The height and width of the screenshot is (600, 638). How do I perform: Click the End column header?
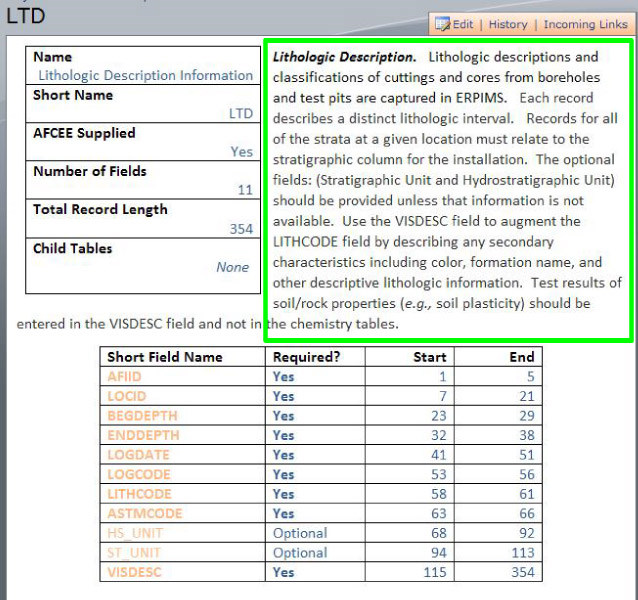click(x=522, y=357)
